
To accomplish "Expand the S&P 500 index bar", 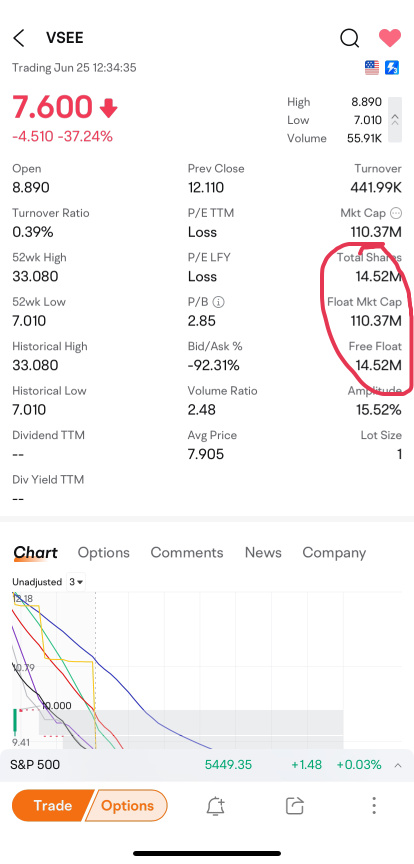I will click(x=397, y=765).
